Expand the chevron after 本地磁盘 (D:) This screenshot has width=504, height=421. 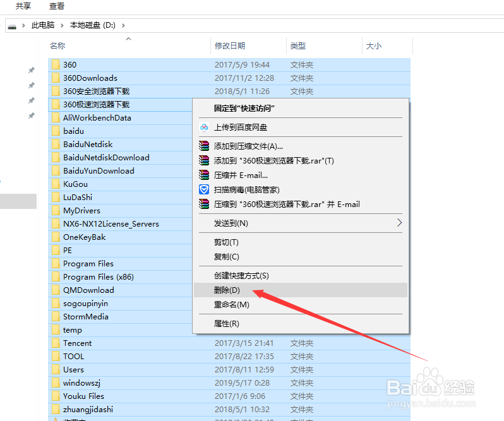tap(123, 25)
